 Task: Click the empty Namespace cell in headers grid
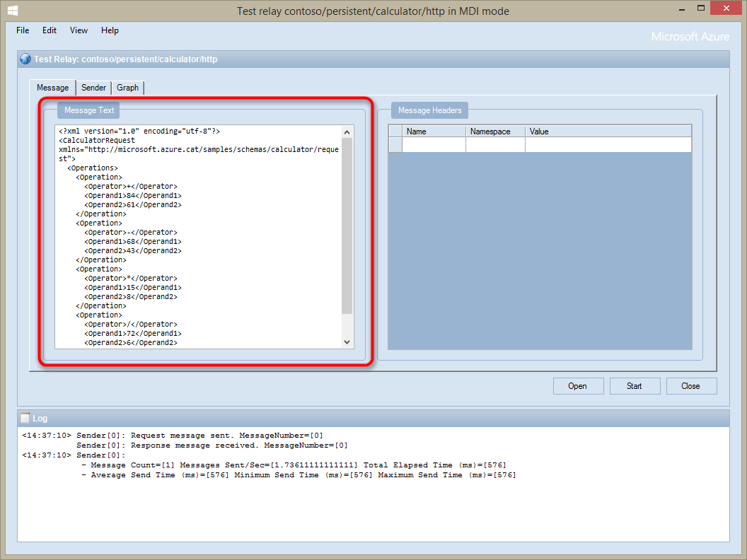[495, 145]
